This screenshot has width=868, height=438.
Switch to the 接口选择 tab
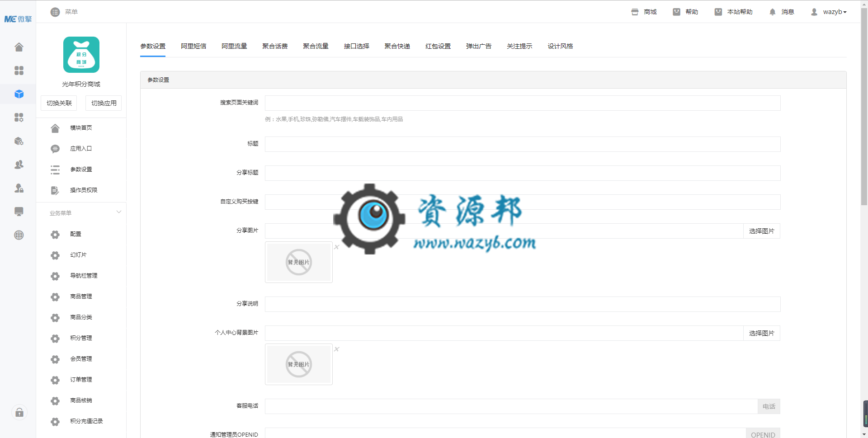pos(356,46)
